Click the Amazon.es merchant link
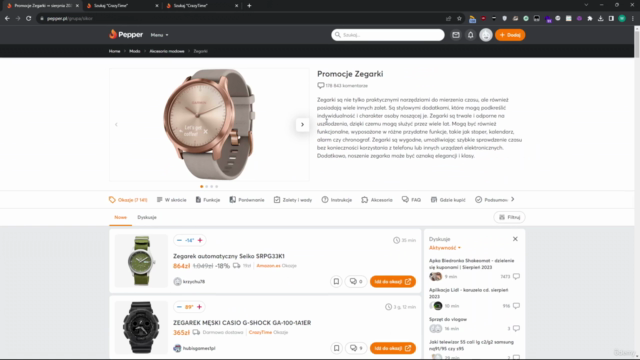The image size is (640, 360). [x=268, y=266]
